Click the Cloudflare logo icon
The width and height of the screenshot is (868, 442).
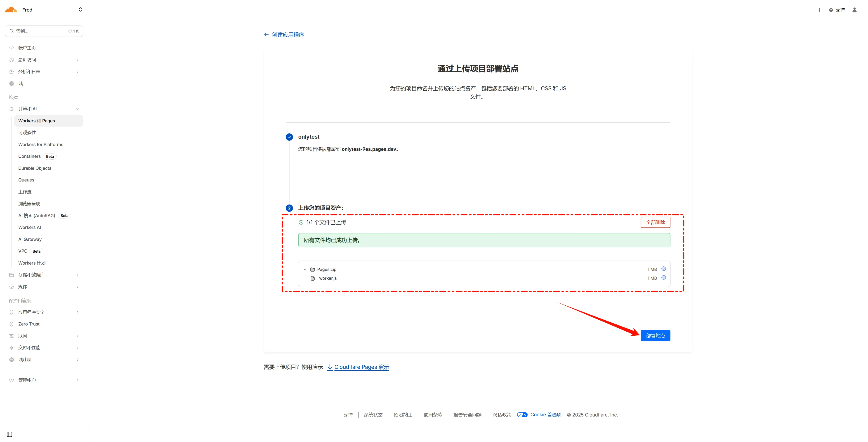tap(11, 10)
